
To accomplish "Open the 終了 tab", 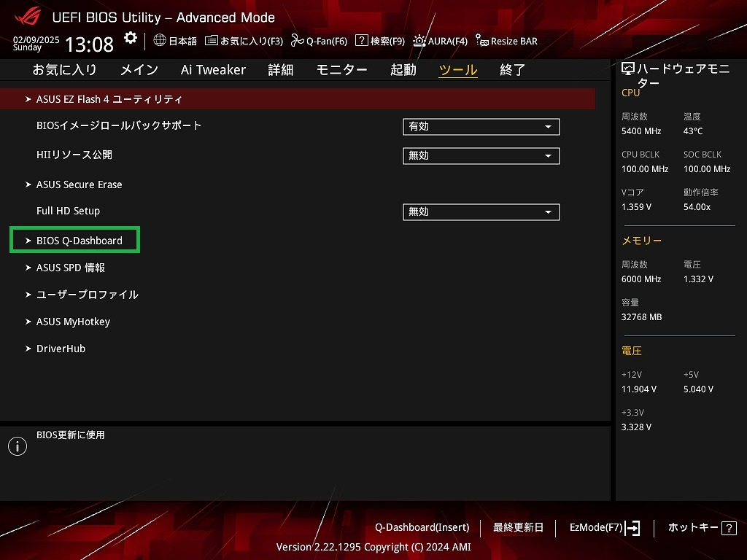I will pos(513,70).
